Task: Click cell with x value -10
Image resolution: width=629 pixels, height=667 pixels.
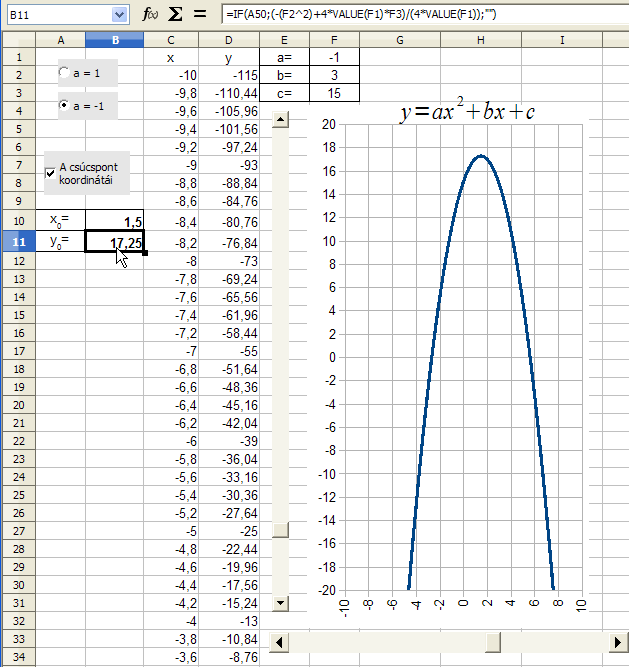Action: (x=171, y=75)
